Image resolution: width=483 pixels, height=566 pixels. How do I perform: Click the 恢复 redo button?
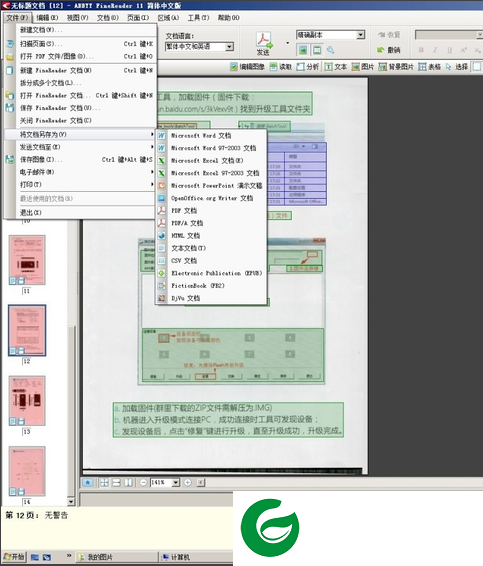388,35
